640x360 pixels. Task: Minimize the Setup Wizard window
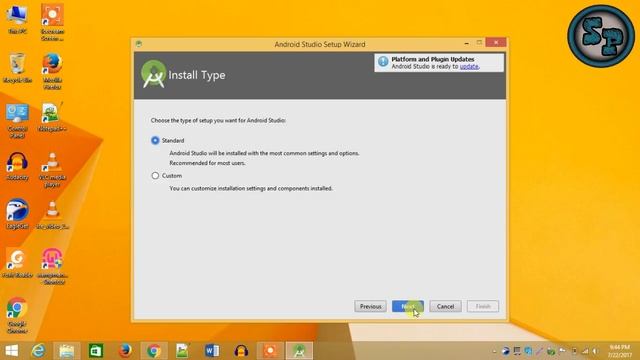pos(467,43)
